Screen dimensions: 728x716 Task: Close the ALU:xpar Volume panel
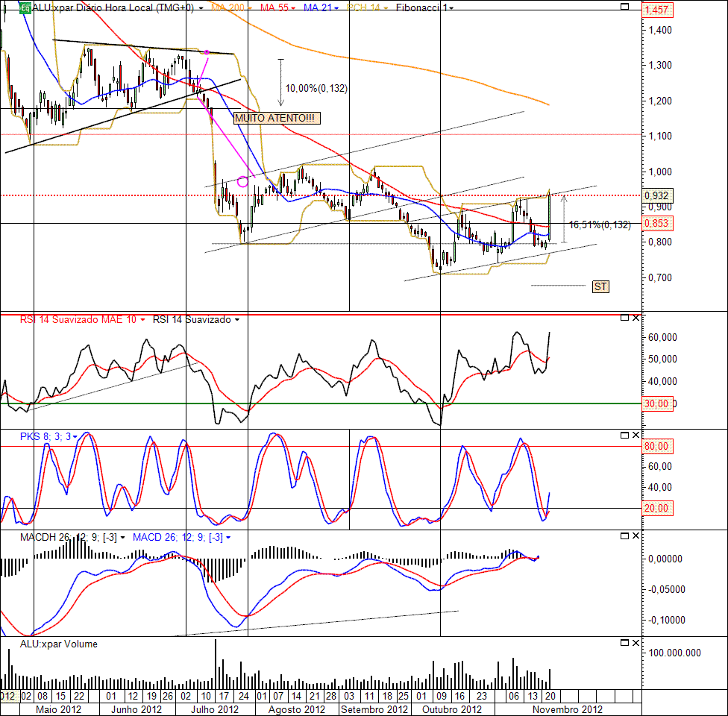(636, 643)
